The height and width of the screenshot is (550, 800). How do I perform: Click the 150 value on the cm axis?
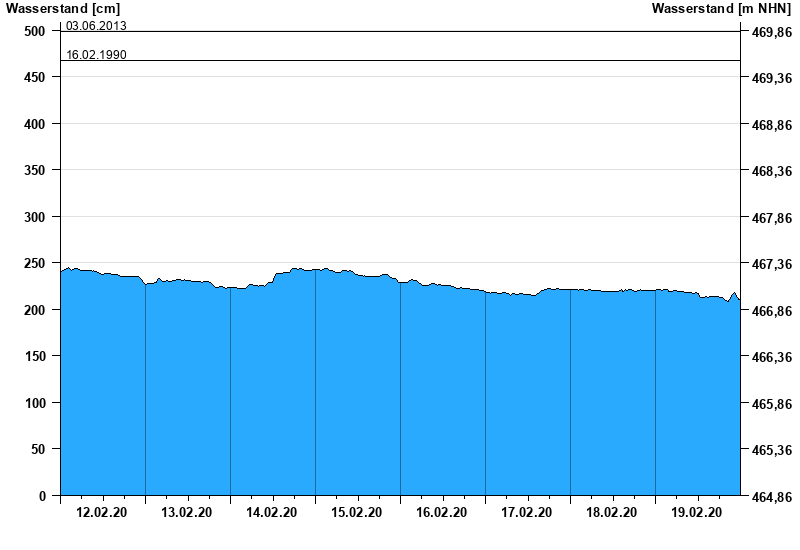(35, 356)
